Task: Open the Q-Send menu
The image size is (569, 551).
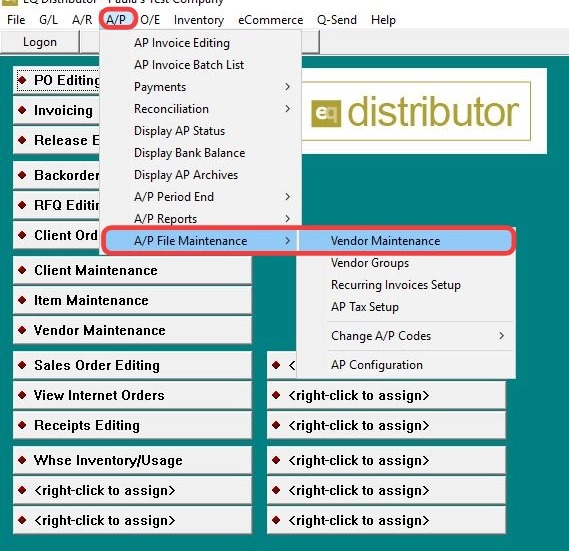Action: tap(337, 20)
